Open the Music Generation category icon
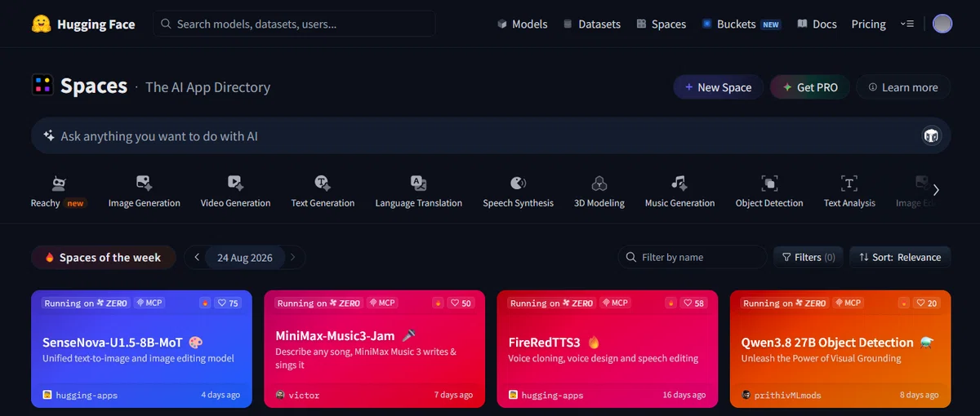 [679, 184]
